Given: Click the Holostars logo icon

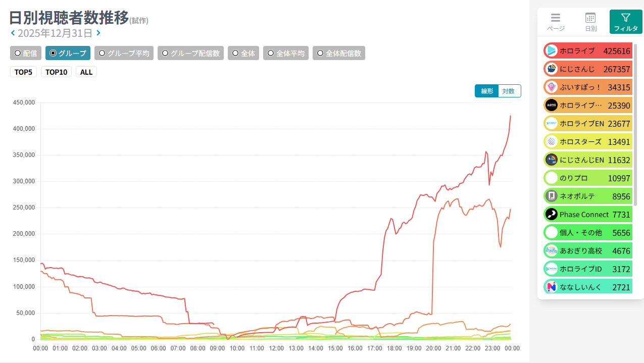Looking at the screenshot, I should pos(551,141).
